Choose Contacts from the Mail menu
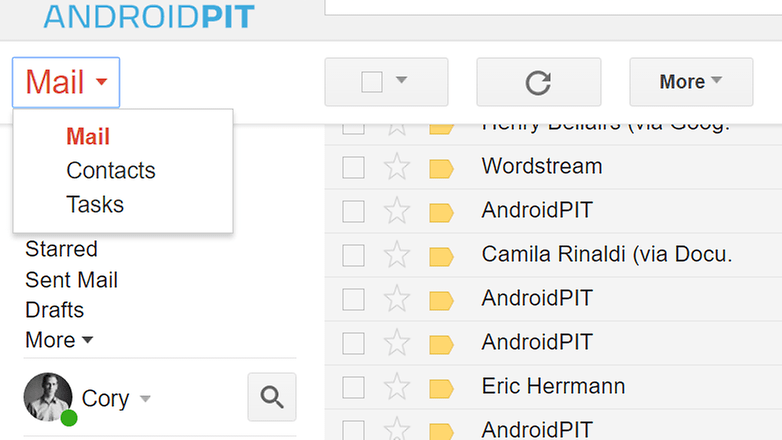 111,171
